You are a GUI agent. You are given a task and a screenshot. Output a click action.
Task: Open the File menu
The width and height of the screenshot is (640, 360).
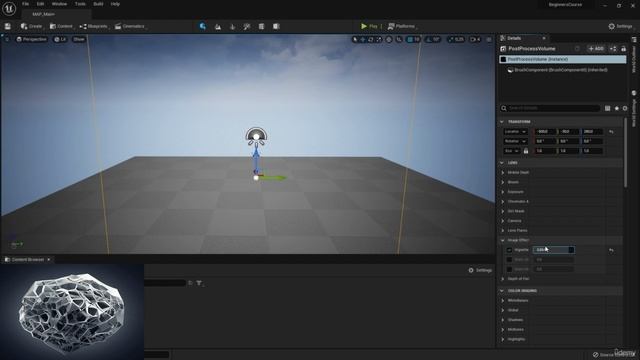click(25, 4)
